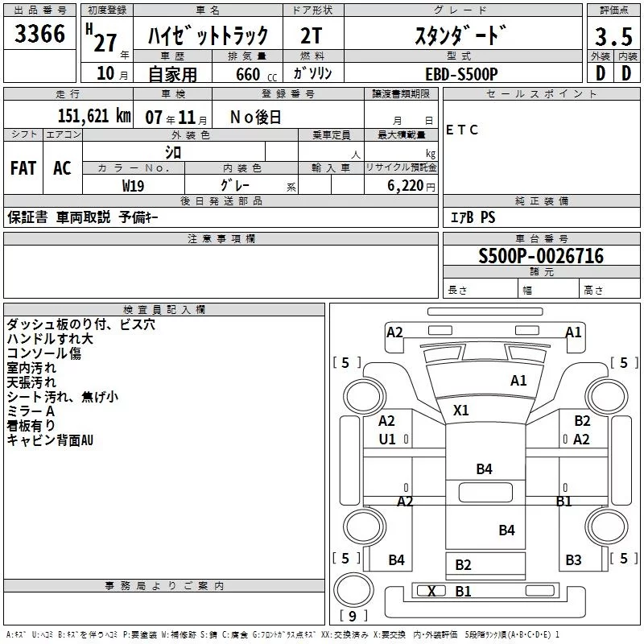Select equipment エアB PS
This screenshot has height=644, width=644.
point(473,217)
